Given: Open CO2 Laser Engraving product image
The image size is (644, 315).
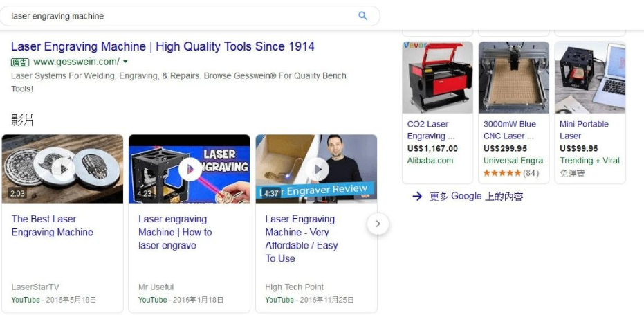Looking at the screenshot, I should point(437,78).
